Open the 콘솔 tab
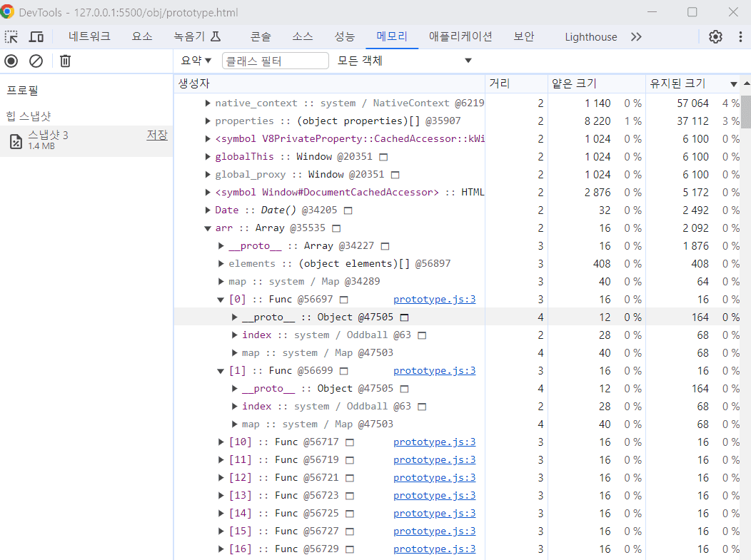This screenshot has height=560, width=751. coord(261,37)
